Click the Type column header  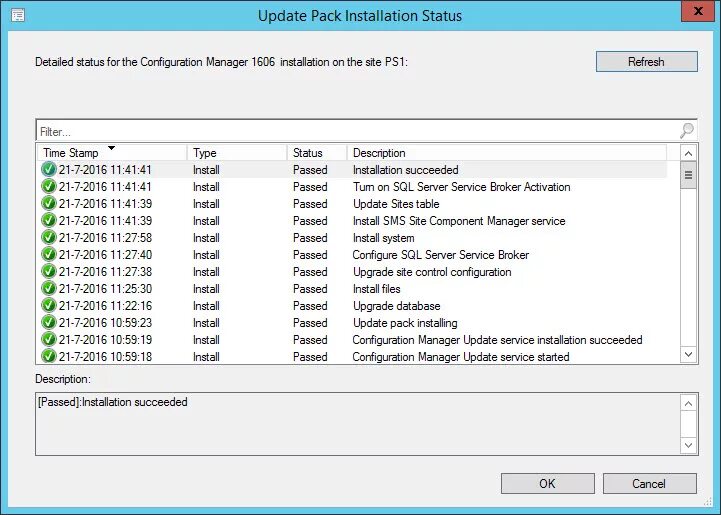click(x=236, y=153)
